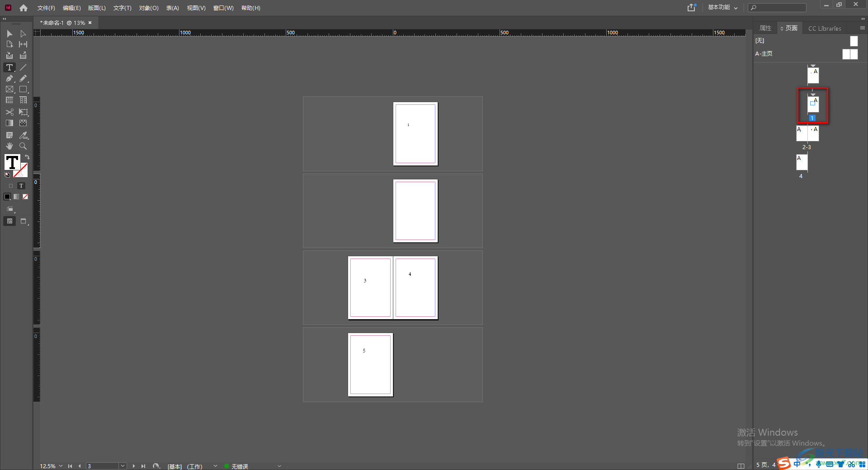Click the Share document icon
Screen dimensions: 868x470
691,8
